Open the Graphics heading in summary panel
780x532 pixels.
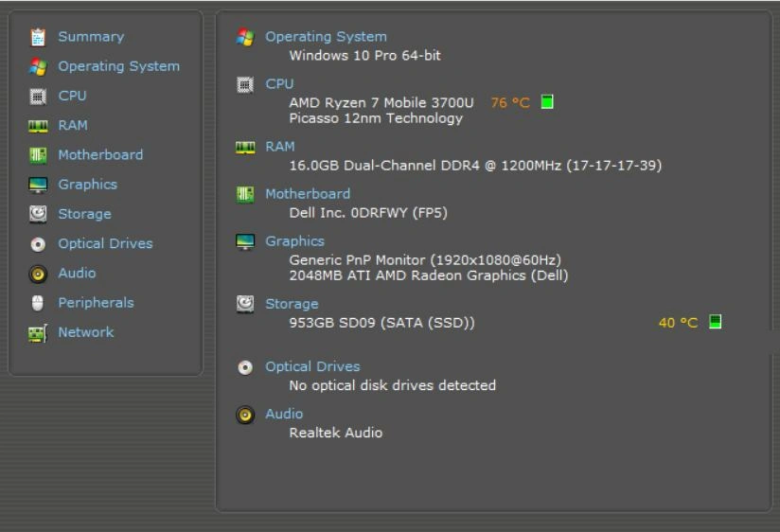pos(294,241)
